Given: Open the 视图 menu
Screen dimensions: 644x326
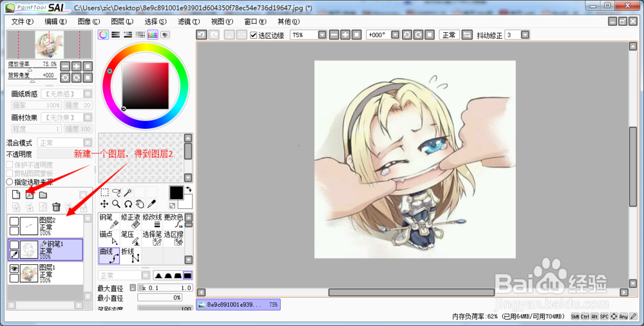Looking at the screenshot, I should tap(222, 21).
